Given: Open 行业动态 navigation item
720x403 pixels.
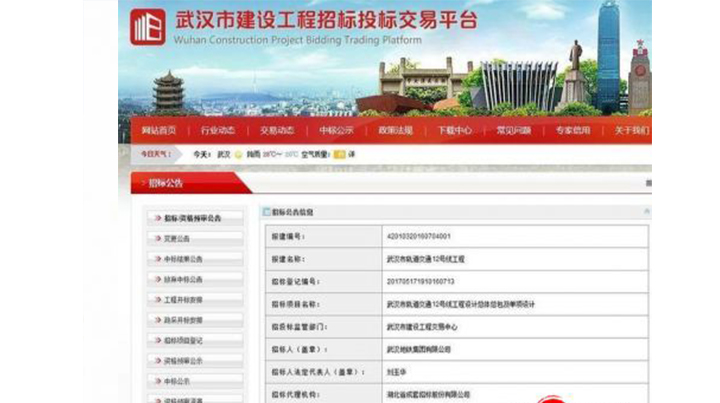Looking at the screenshot, I should point(218,130).
